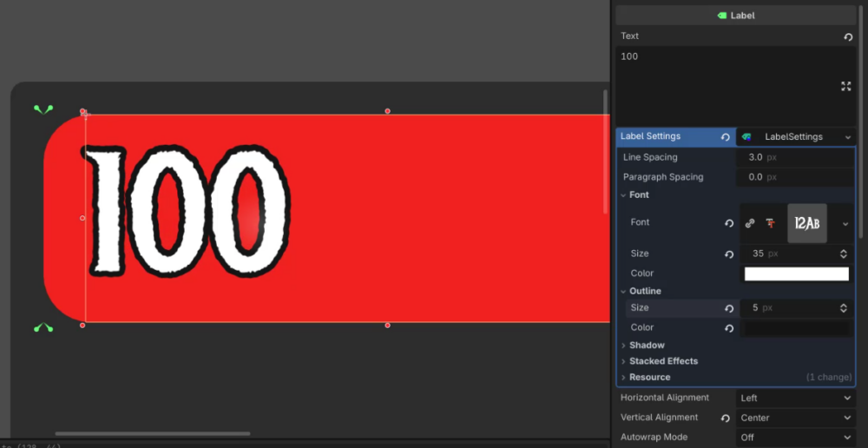This screenshot has height=448, width=868.
Task: Click the "Line Spacing" property label
Action: coord(650,157)
